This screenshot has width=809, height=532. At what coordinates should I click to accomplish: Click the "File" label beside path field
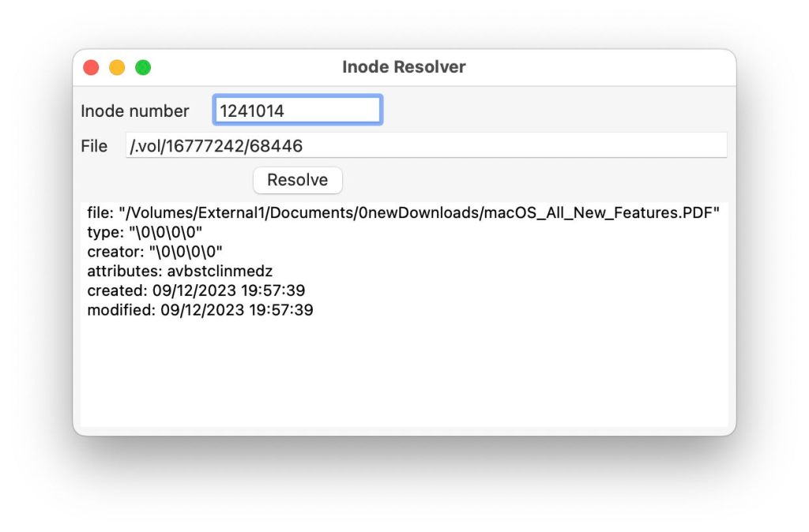click(94, 146)
